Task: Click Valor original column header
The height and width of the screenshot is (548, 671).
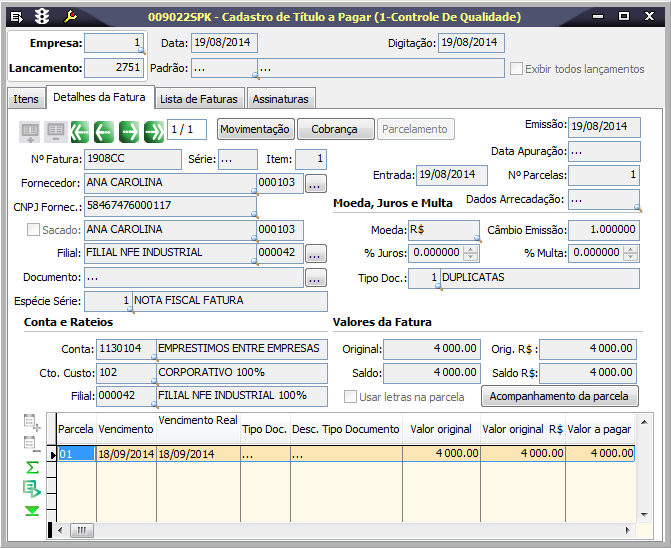Action: [441, 429]
